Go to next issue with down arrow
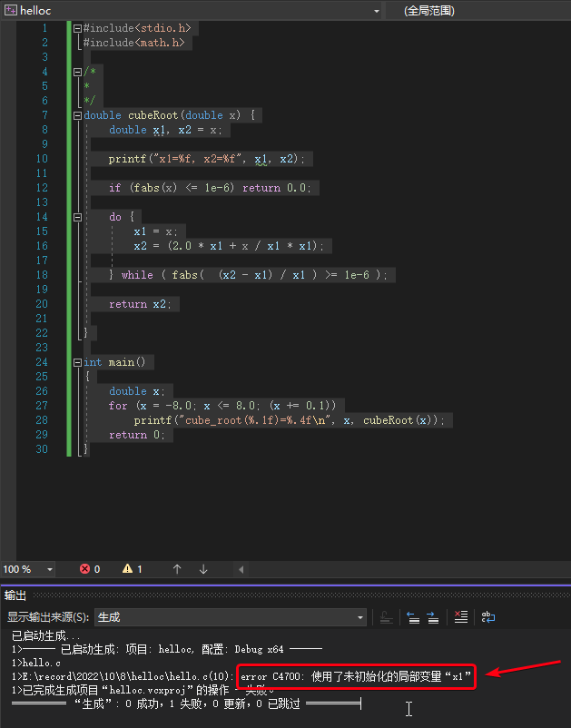This screenshot has width=571, height=728. point(203,569)
